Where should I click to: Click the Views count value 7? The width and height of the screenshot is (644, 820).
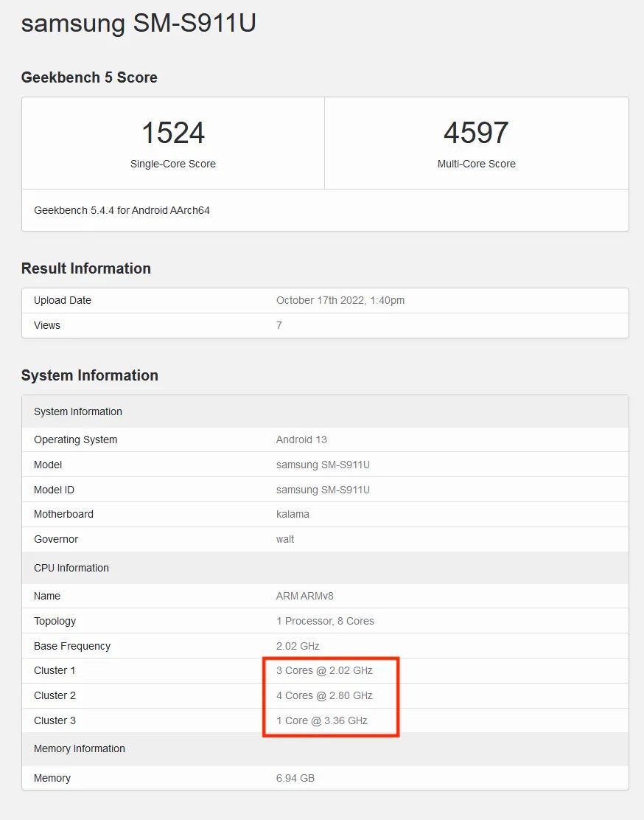coord(279,325)
